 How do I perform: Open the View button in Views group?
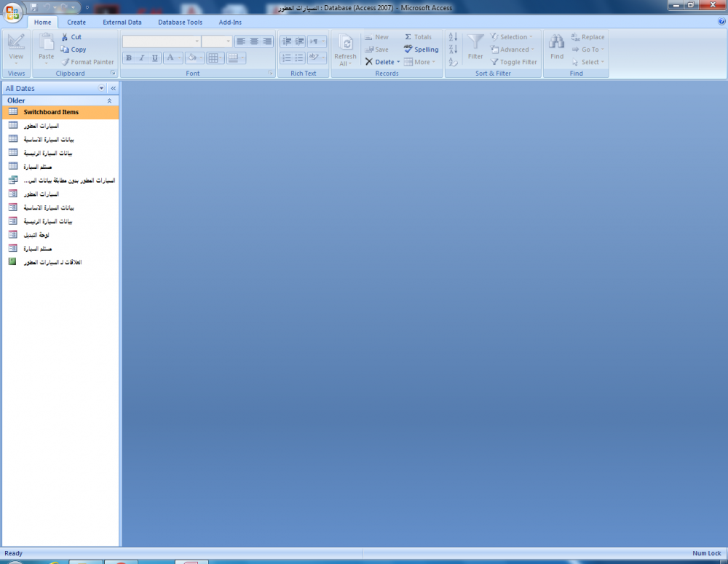click(x=16, y=49)
